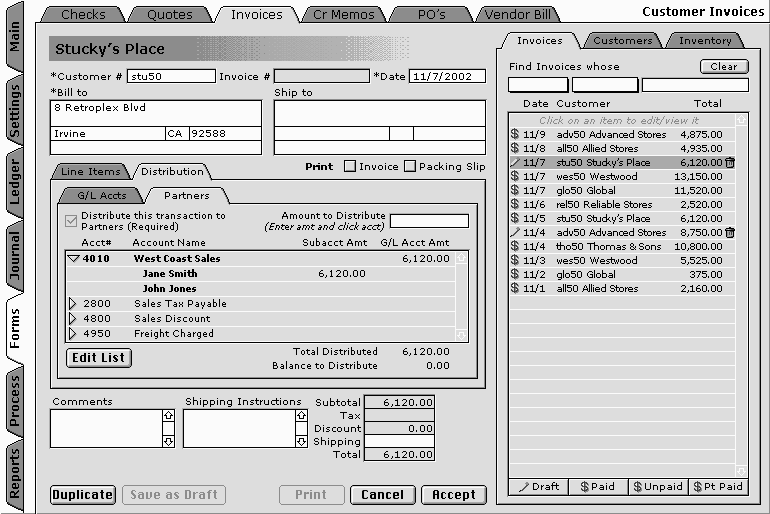
Task: Click the Amount to Distribute input field
Action: [x=429, y=221]
